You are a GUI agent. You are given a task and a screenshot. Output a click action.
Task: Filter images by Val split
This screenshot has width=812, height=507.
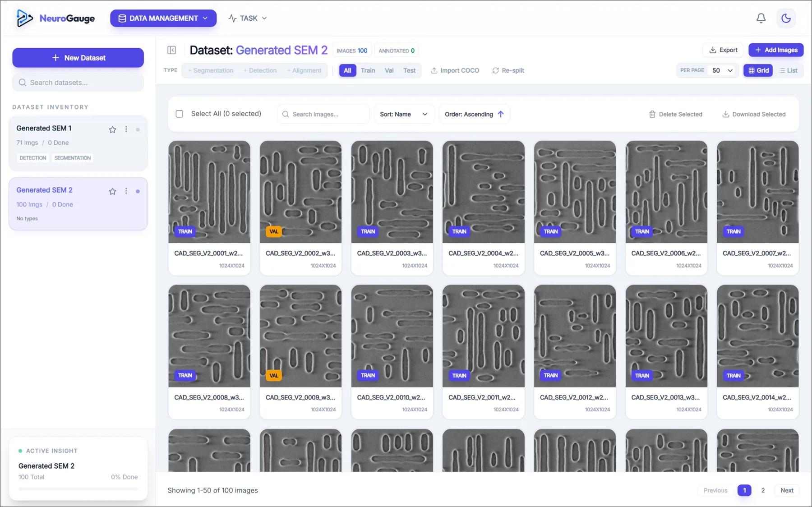389,71
